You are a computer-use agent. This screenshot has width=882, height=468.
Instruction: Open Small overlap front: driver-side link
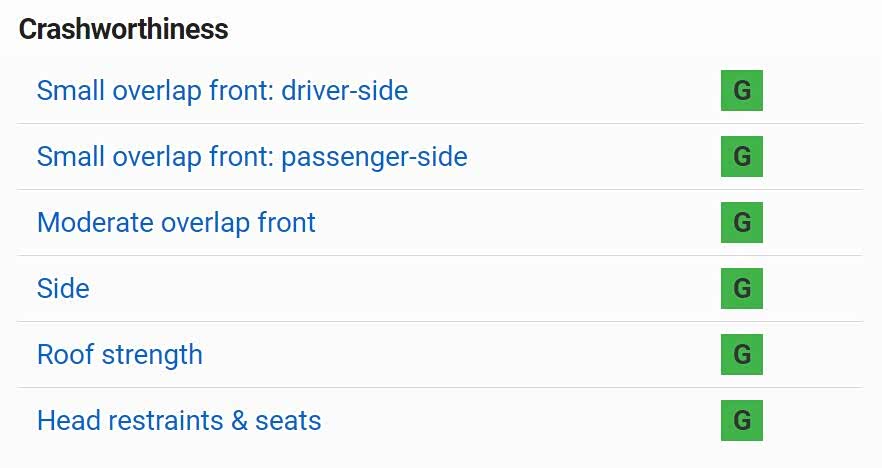(222, 91)
